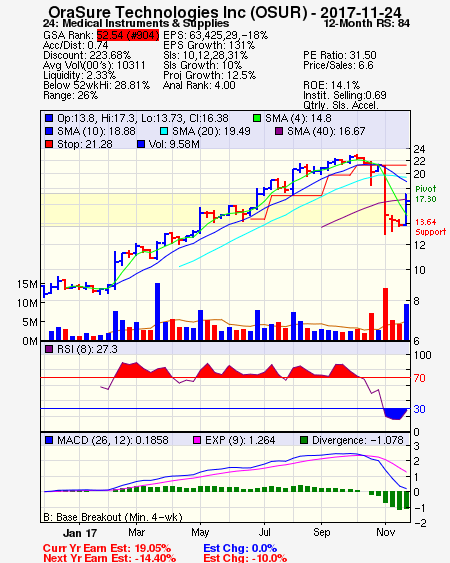
Task: Click the Sls Growth: 10% value
Action: (x=203, y=65)
